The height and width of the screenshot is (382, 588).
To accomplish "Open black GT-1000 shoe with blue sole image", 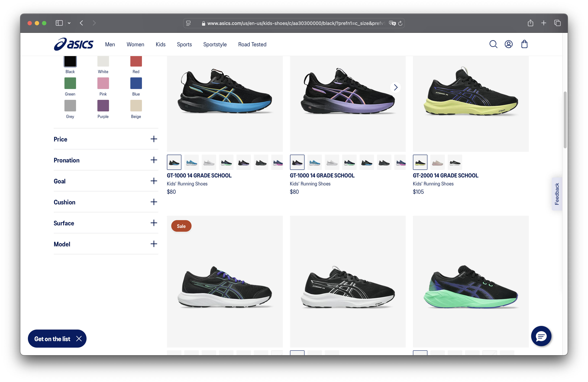I will (x=225, y=104).
